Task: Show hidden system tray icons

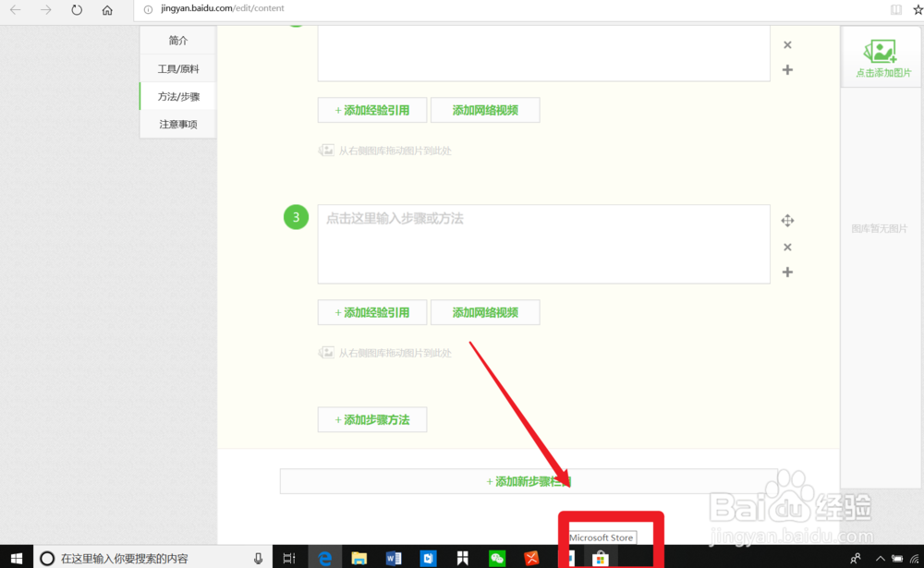Action: (880, 559)
